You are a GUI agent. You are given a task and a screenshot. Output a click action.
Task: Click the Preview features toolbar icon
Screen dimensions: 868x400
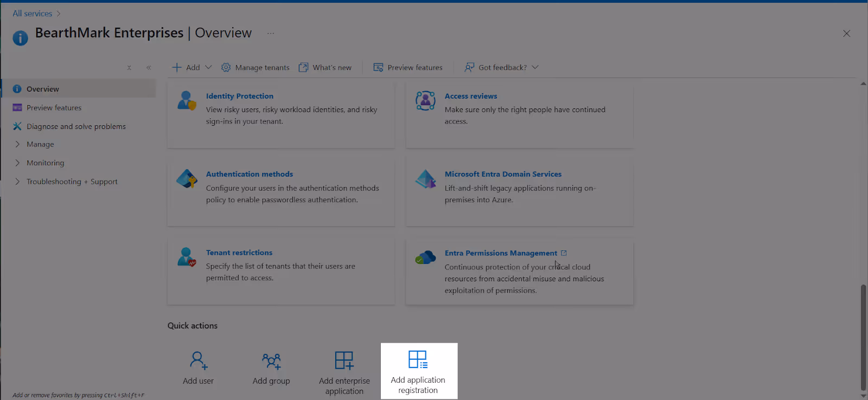pyautogui.click(x=378, y=67)
